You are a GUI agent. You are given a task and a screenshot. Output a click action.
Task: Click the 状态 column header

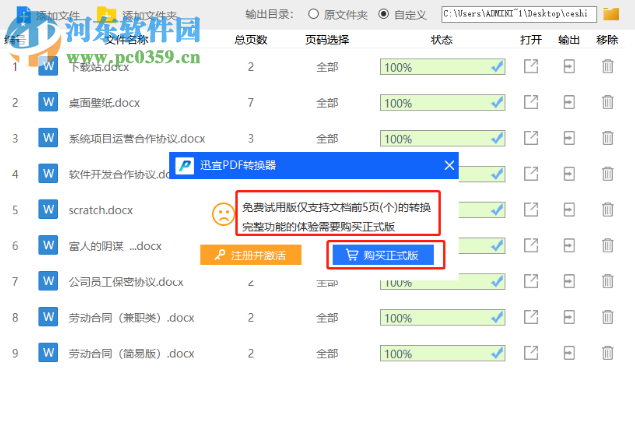pyautogui.click(x=441, y=40)
